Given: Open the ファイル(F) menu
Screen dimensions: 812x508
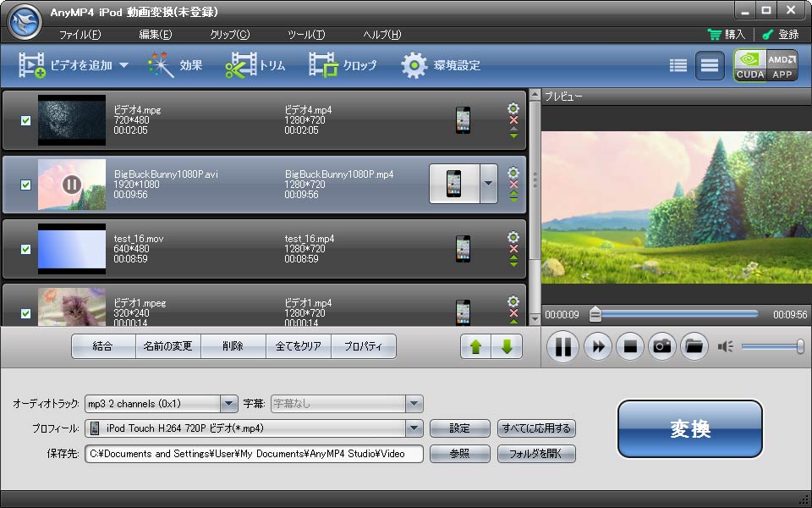Looking at the screenshot, I should (x=80, y=35).
